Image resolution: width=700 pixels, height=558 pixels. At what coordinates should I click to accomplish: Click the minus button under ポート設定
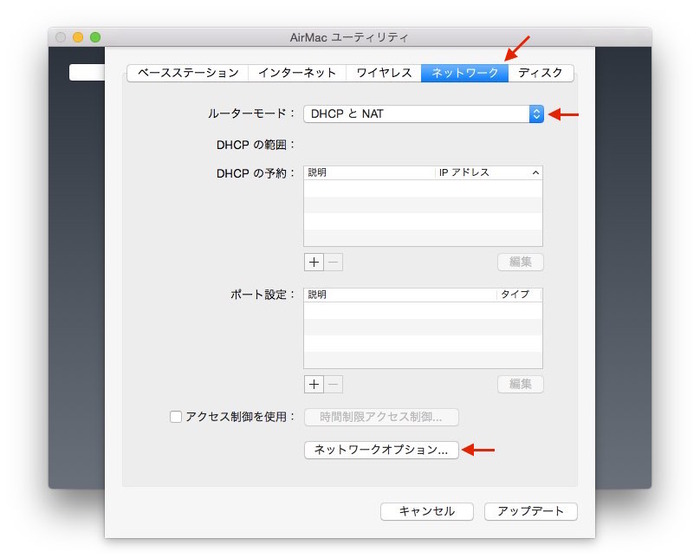(333, 384)
